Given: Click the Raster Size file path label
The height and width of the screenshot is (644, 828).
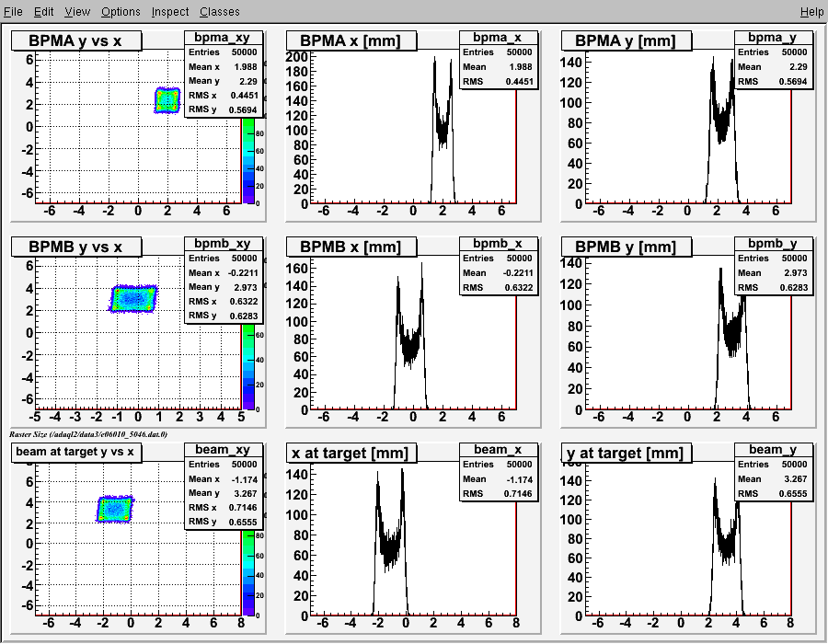Looking at the screenshot, I should (x=88, y=434).
